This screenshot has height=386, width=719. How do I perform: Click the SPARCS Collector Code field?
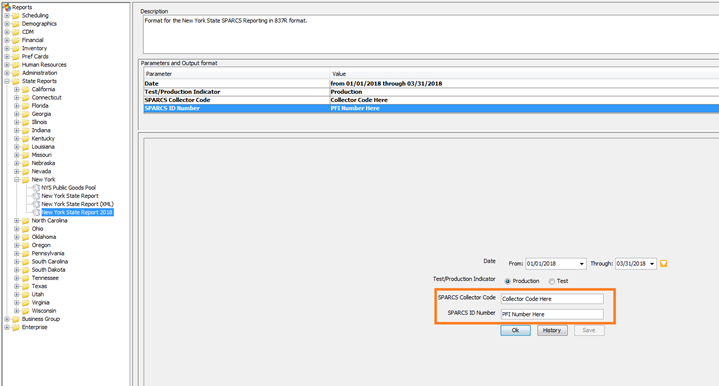552,299
